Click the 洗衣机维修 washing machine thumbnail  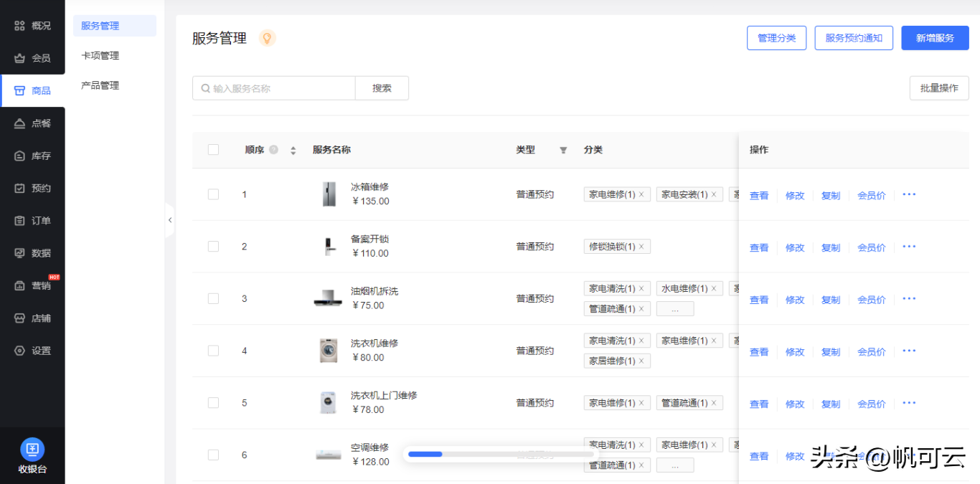pos(329,351)
